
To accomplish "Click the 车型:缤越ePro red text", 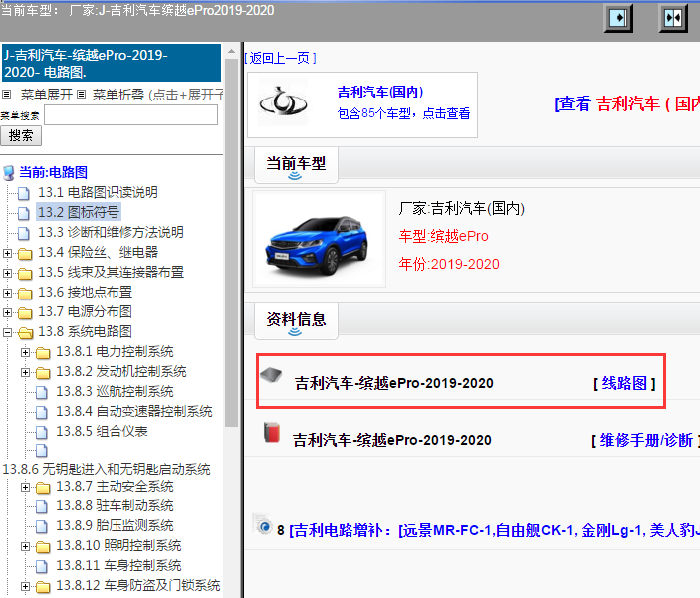I will 444,236.
